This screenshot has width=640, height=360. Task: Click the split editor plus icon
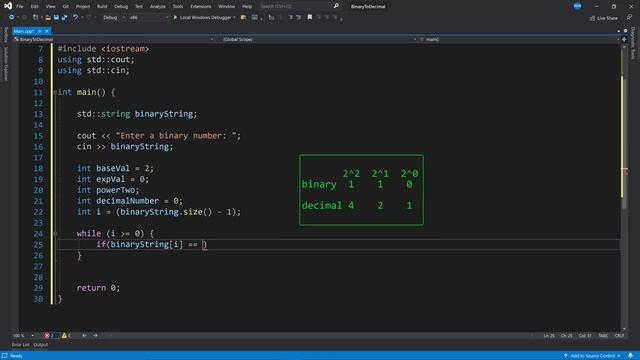(624, 40)
